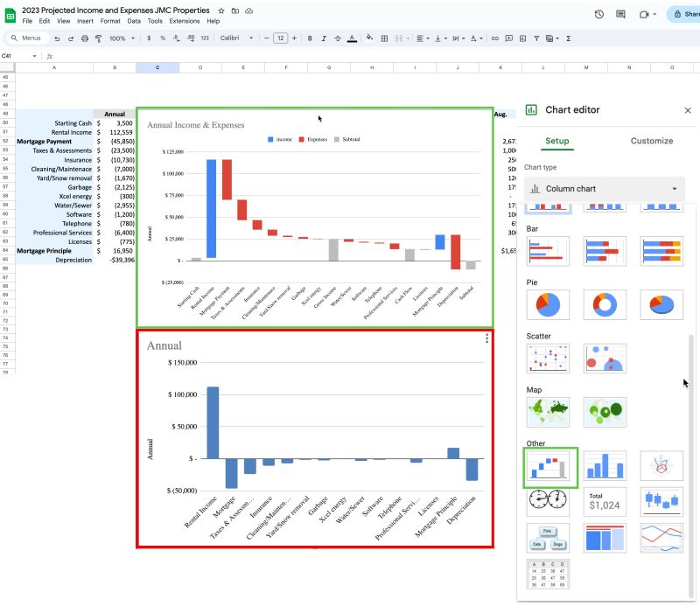
Task: Select the radar chart type
Action: pos(661,466)
